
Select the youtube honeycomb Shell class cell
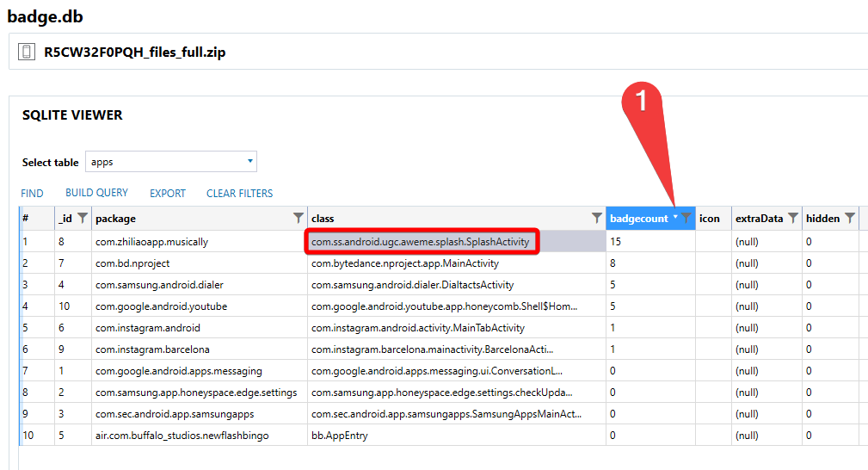point(457,306)
